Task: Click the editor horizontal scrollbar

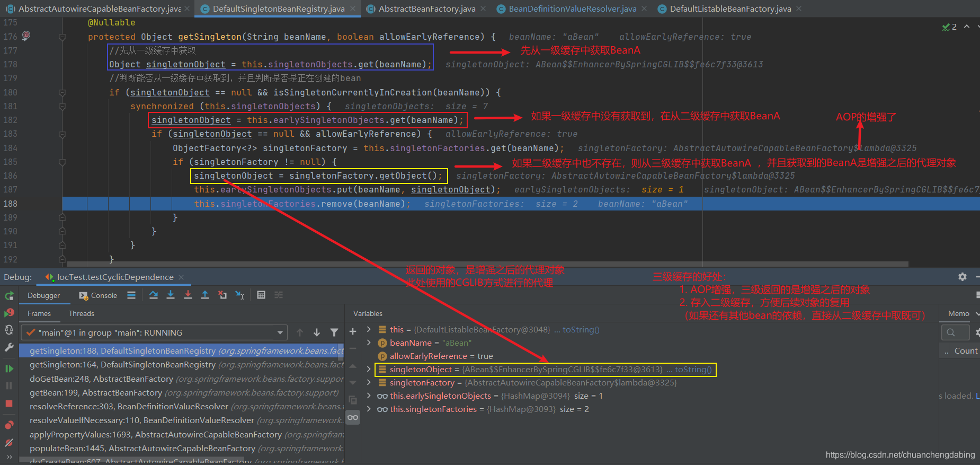Action: (x=487, y=264)
